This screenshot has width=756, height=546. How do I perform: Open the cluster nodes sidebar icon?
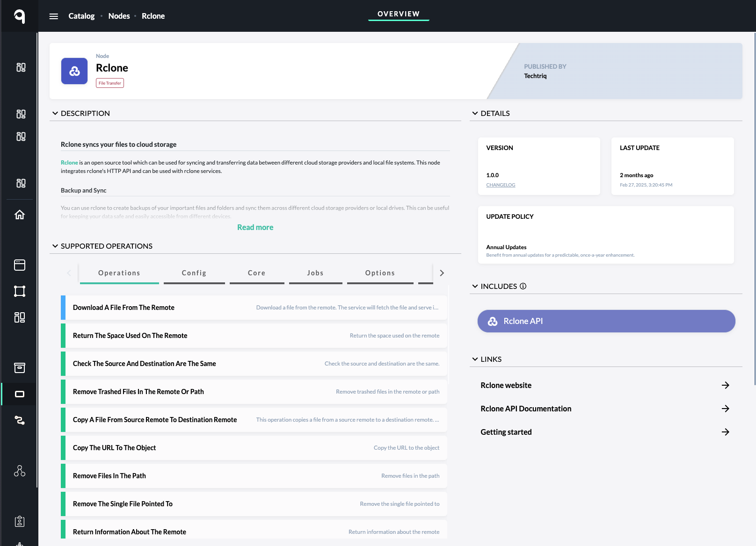[x=20, y=471]
